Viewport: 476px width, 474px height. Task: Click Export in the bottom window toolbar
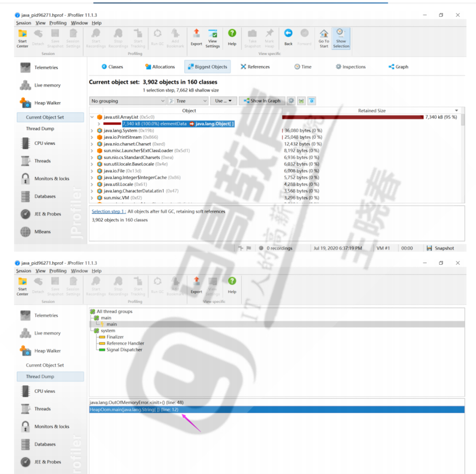pos(197,286)
